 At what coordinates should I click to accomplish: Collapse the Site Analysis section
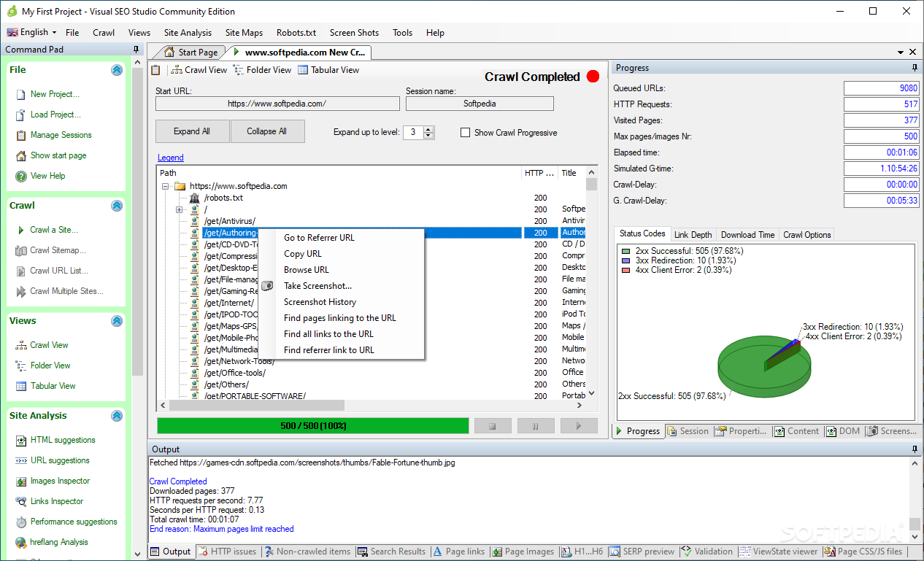pos(117,416)
